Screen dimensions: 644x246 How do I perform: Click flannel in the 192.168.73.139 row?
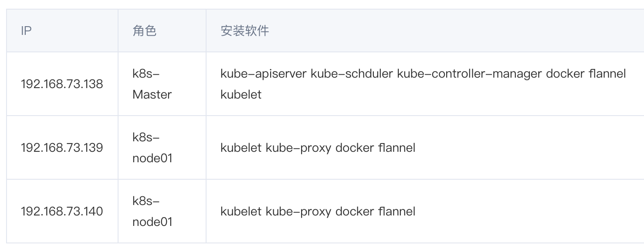[397, 147]
